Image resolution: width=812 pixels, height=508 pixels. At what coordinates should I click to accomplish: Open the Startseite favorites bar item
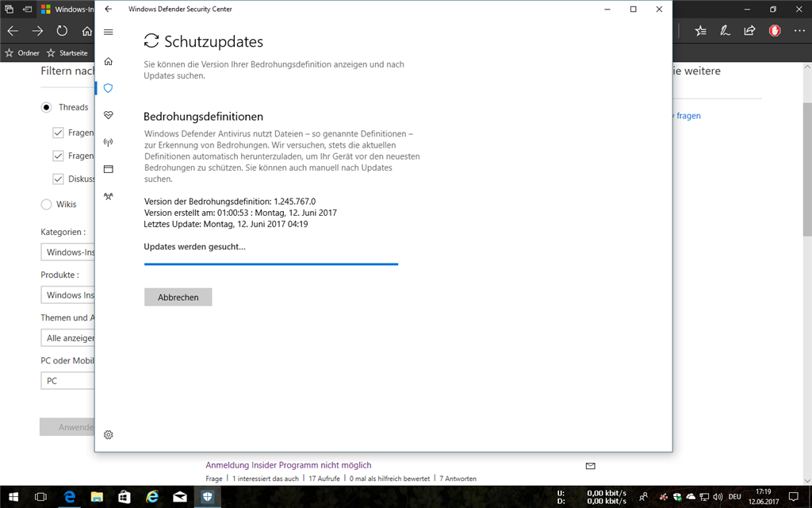point(67,53)
